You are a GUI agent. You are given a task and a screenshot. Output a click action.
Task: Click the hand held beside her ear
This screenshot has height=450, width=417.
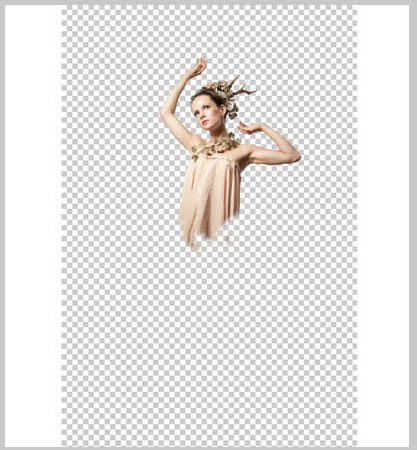coord(249,128)
